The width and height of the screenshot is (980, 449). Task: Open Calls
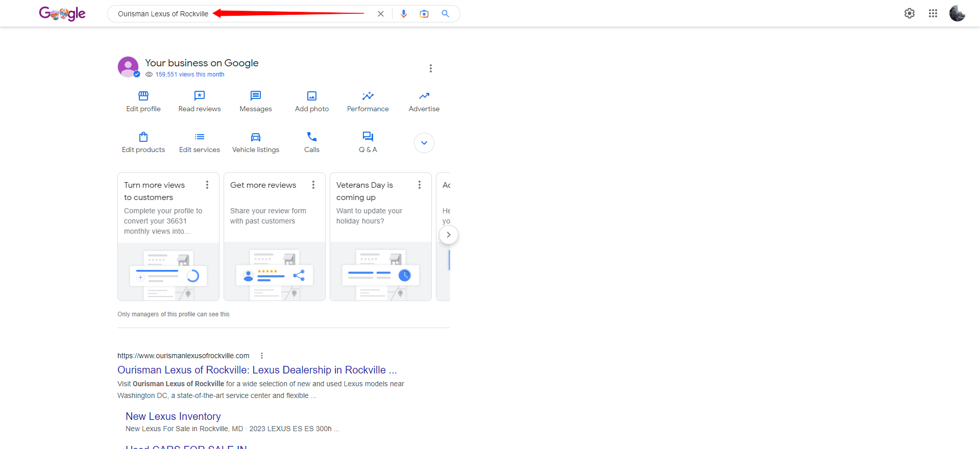coord(312,142)
